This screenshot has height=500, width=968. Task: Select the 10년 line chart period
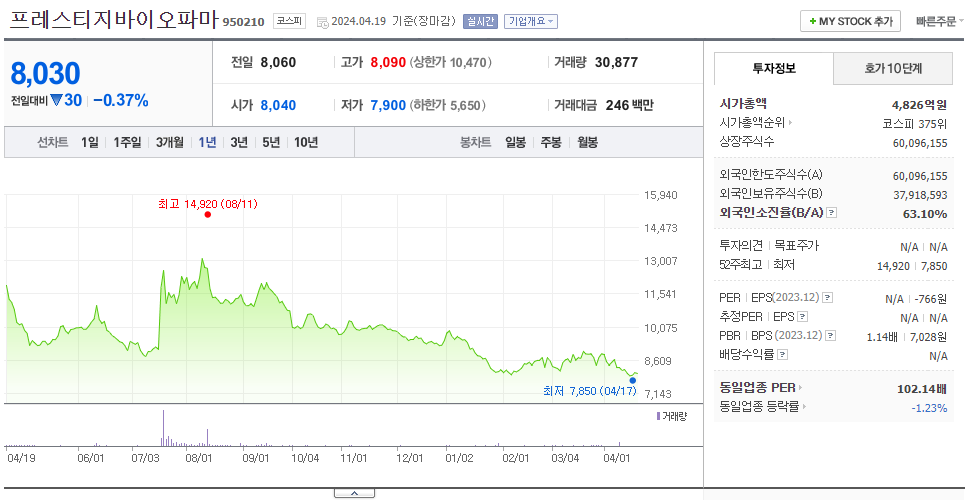click(306, 143)
